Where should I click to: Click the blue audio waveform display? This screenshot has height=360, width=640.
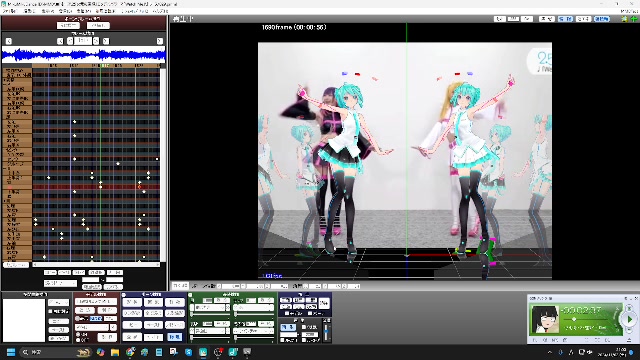[x=83, y=55]
